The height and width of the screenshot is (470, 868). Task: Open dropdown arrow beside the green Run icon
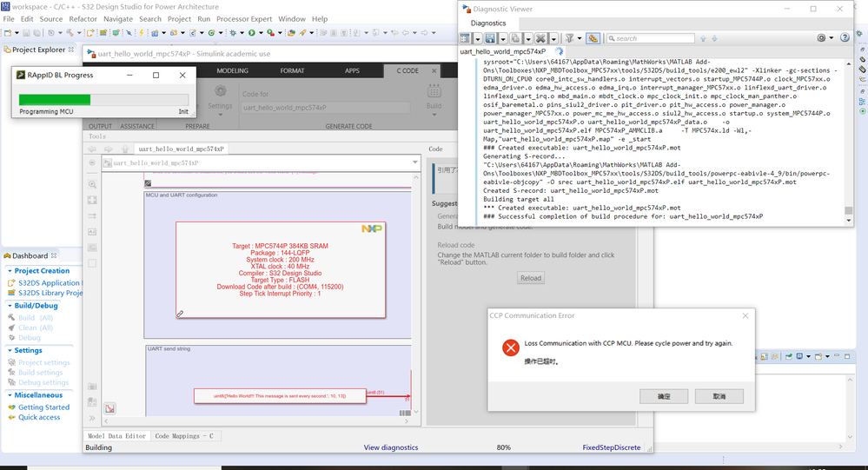tap(261, 33)
